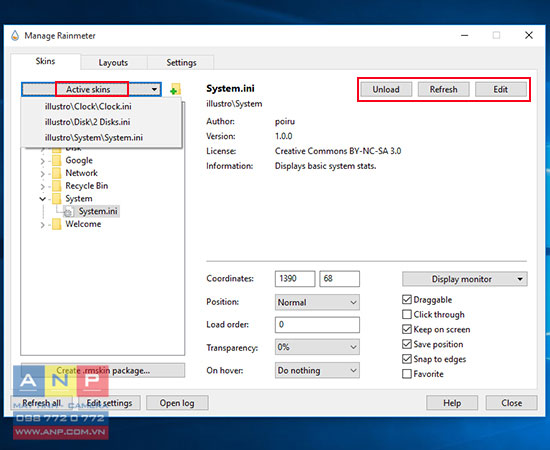Click the Close button at bottom
This screenshot has height=450, width=550.
[511, 403]
